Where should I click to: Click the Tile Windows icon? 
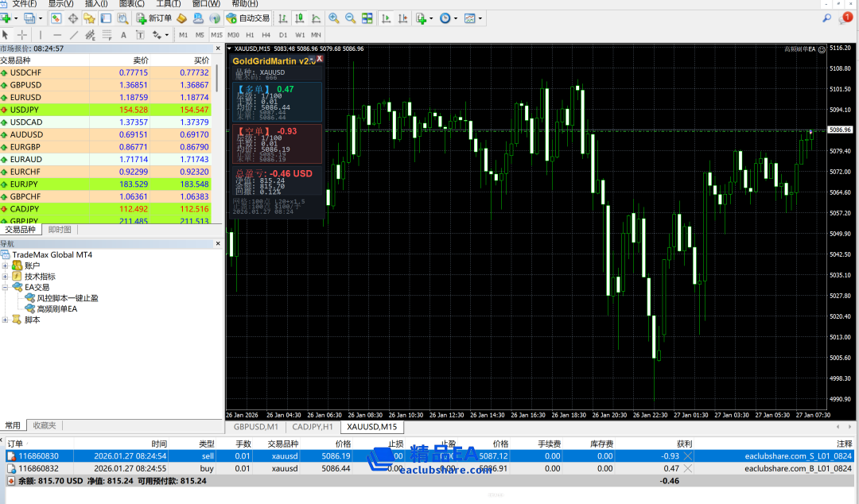coord(367,17)
